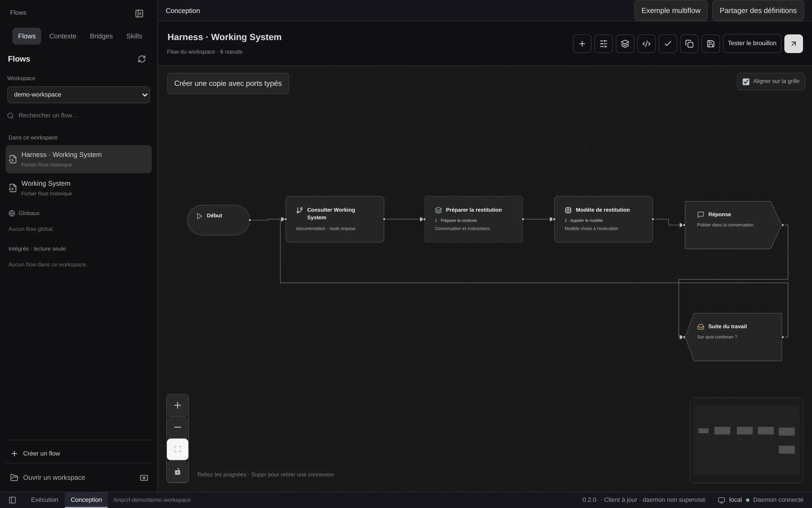Click the monitor icon next to local
Image resolution: width=812 pixels, height=508 pixels.
[721, 500]
